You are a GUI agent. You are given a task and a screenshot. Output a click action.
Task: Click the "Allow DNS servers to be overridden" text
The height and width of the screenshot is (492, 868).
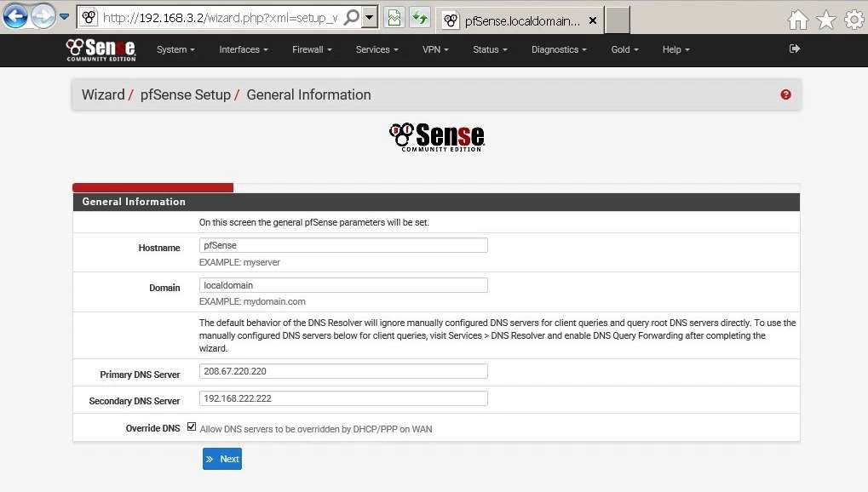(x=316, y=429)
